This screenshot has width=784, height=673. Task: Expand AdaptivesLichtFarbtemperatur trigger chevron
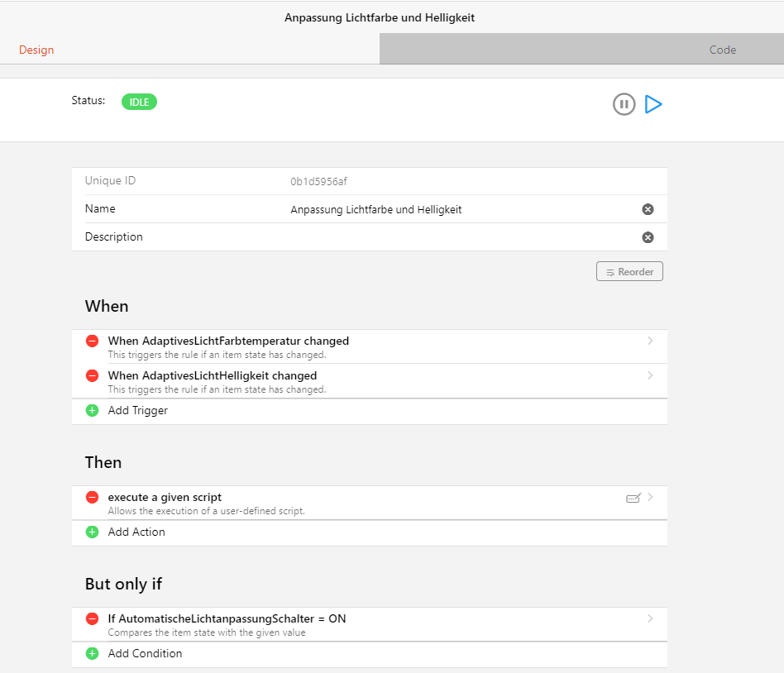[x=650, y=341]
